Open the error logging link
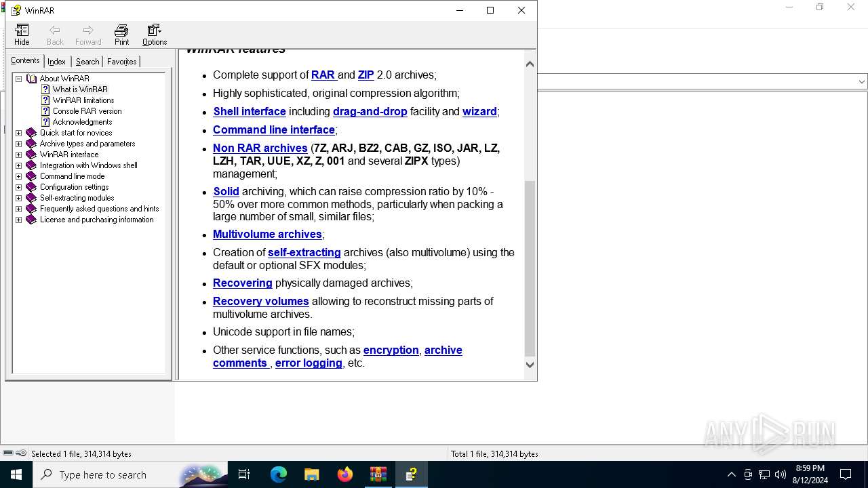This screenshot has width=868, height=488. [x=309, y=363]
